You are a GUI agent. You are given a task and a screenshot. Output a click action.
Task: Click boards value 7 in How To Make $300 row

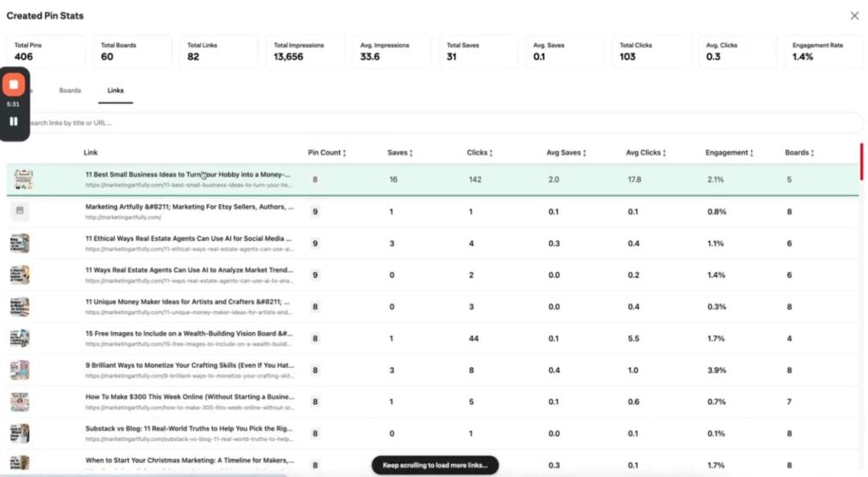pos(789,402)
